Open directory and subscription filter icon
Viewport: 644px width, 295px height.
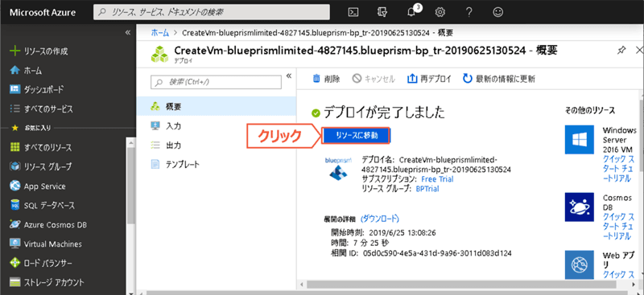coord(382,12)
